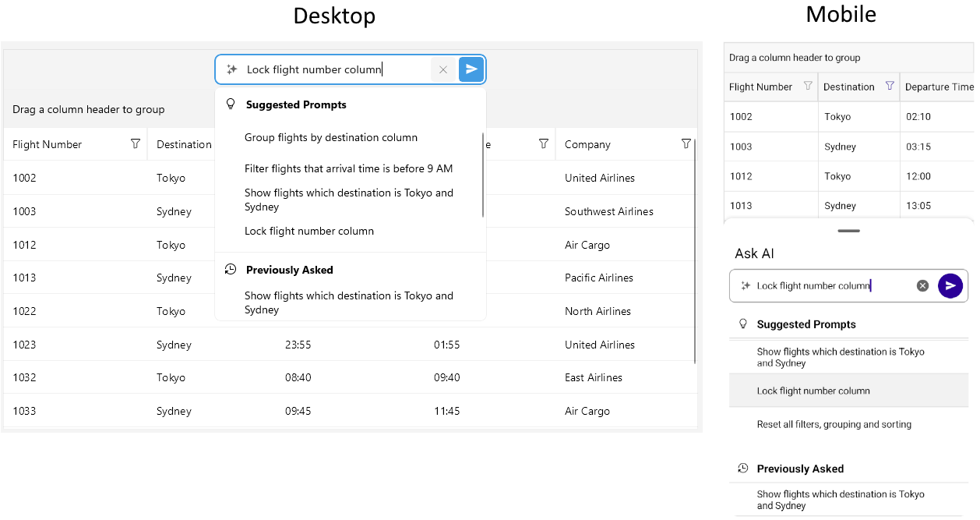Screen dimensions: 980x520
Task: Open filter for mobile Destination column
Action: [890, 87]
